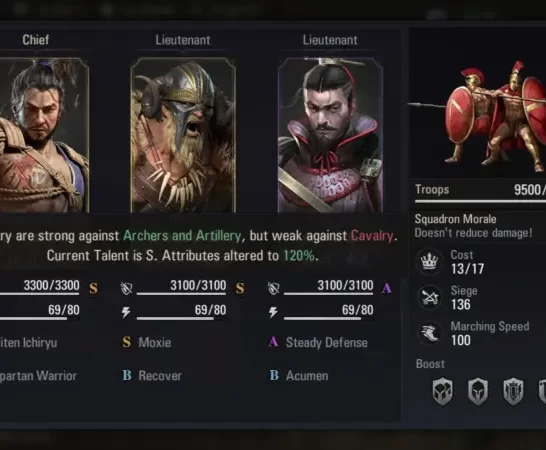Image resolution: width=546 pixels, height=450 pixels.
Task: Select the first Boost shield icon
Action: (x=443, y=391)
